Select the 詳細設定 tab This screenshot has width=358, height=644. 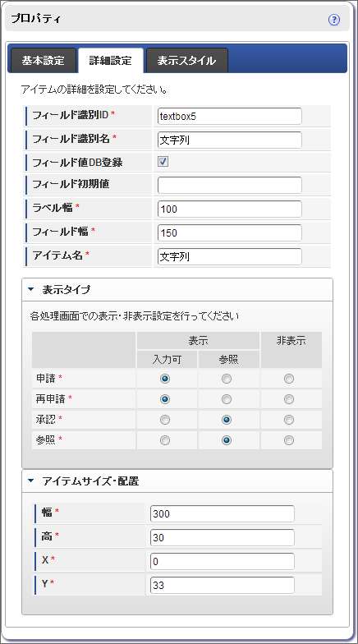111,61
